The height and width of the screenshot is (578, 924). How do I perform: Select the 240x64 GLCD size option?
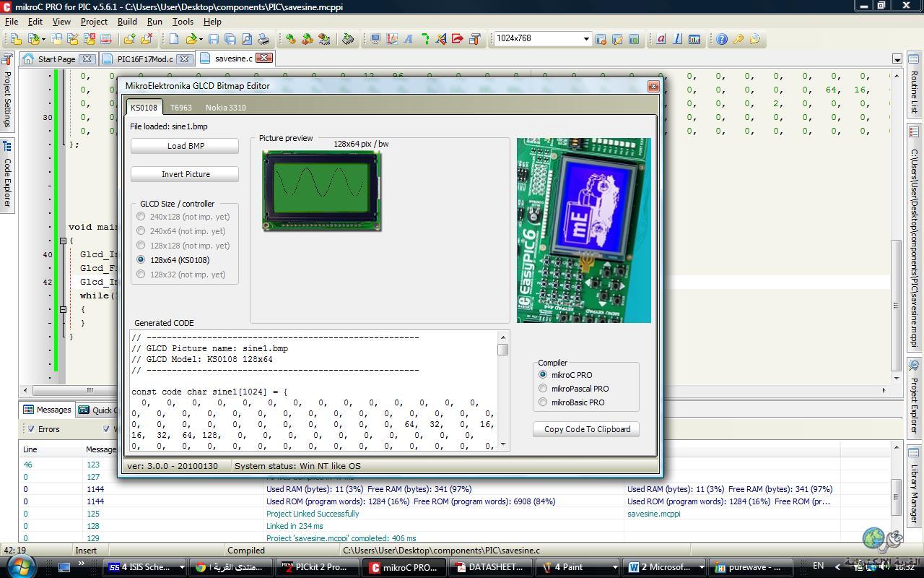tap(141, 230)
